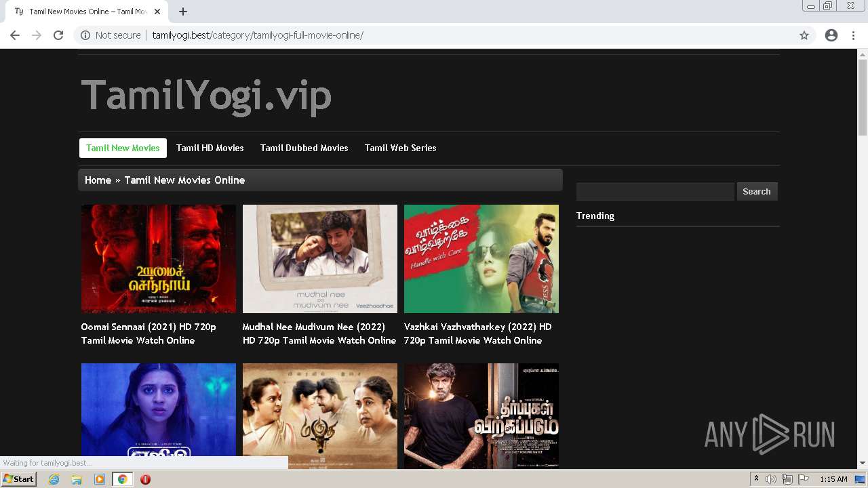Open the Mudhal Nee Mudivum Nee (2022) title link

pyautogui.click(x=319, y=333)
